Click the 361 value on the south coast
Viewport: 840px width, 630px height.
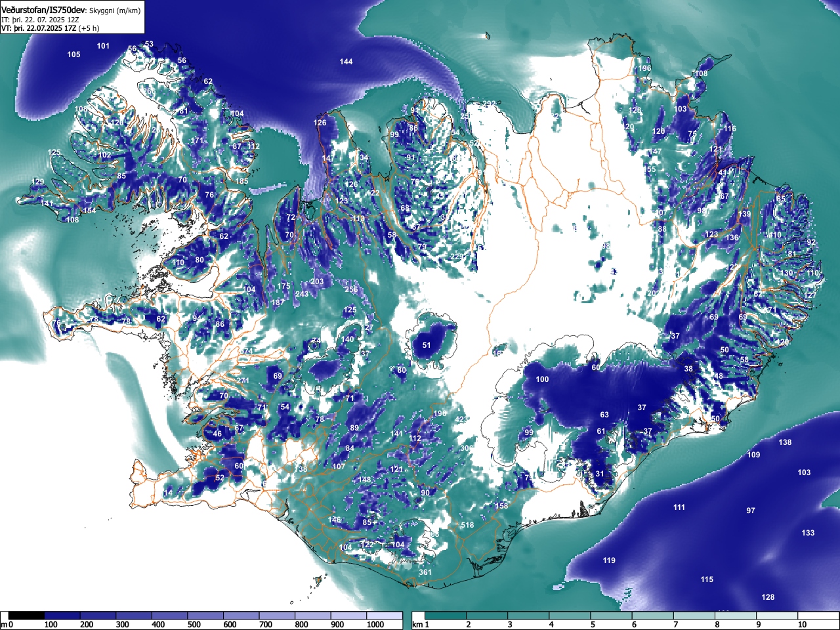click(x=425, y=572)
